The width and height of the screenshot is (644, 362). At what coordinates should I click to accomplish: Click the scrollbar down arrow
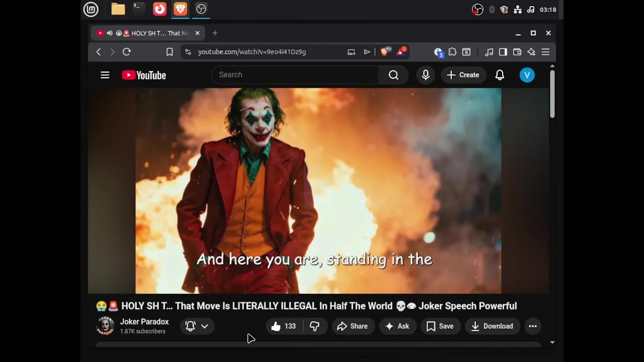[552, 342]
